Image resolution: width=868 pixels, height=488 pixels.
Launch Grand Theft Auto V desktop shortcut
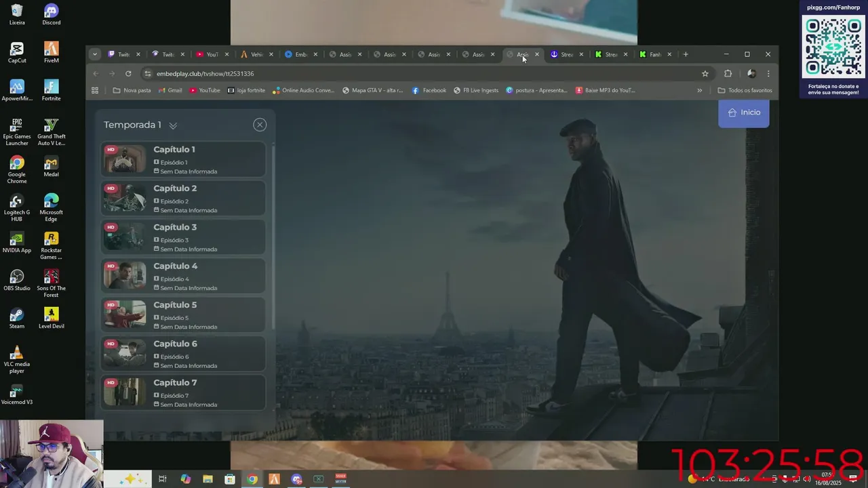click(x=51, y=131)
